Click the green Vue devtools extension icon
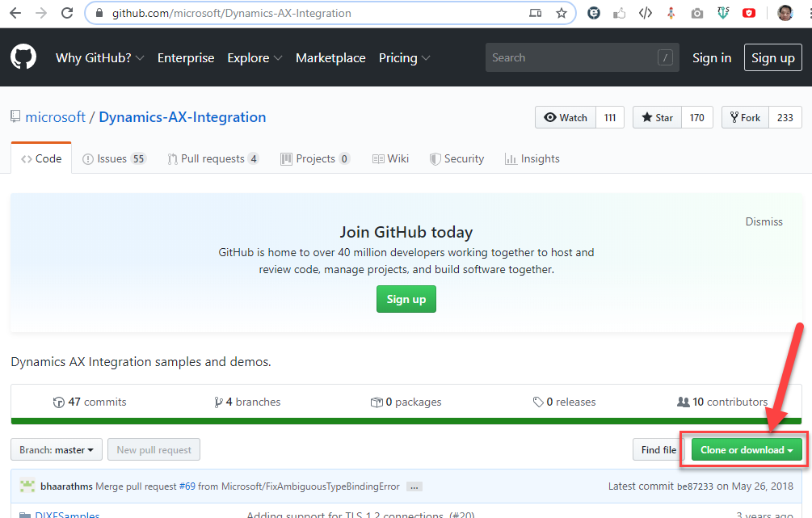Screen dimensions: 812x518 point(723,13)
